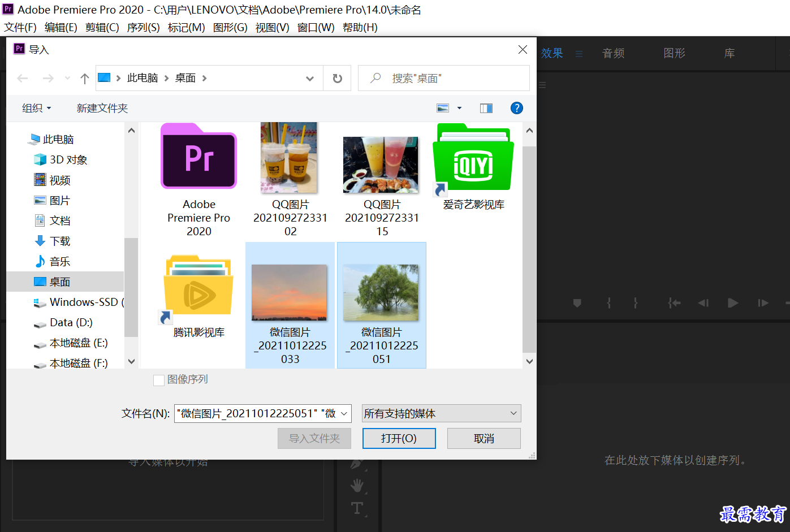Switch to the 库 workspace tab
790x532 pixels.
coord(729,53)
